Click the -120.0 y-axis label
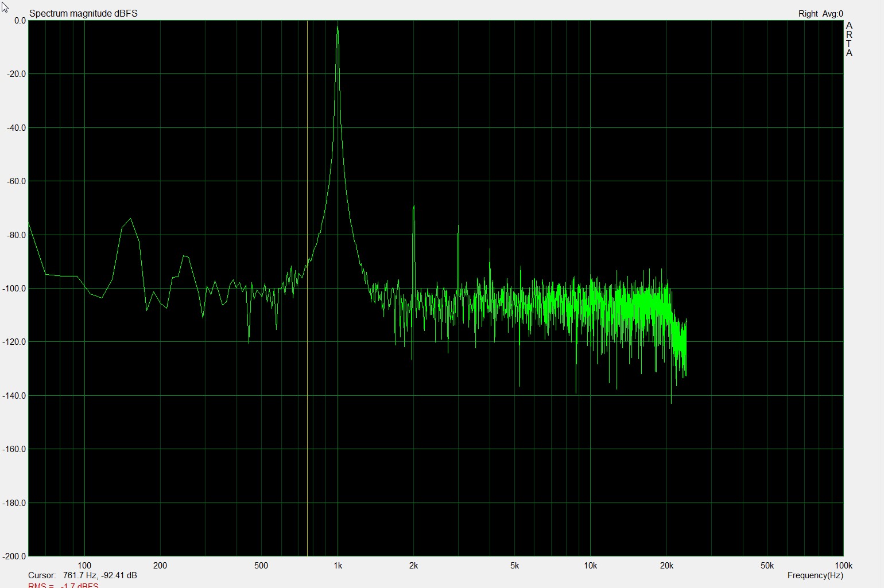 click(x=14, y=342)
